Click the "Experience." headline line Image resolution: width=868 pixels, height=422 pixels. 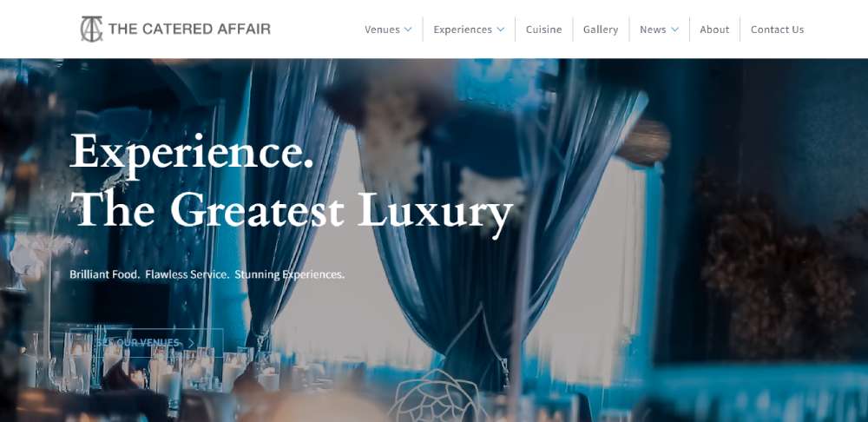(192, 152)
